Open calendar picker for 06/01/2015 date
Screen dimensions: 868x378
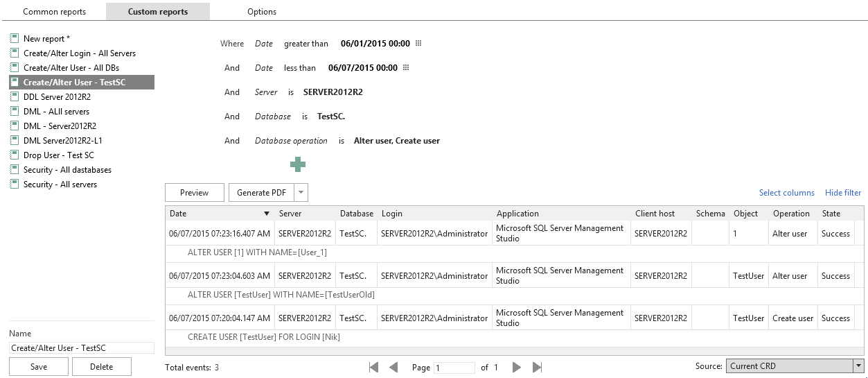click(x=418, y=44)
